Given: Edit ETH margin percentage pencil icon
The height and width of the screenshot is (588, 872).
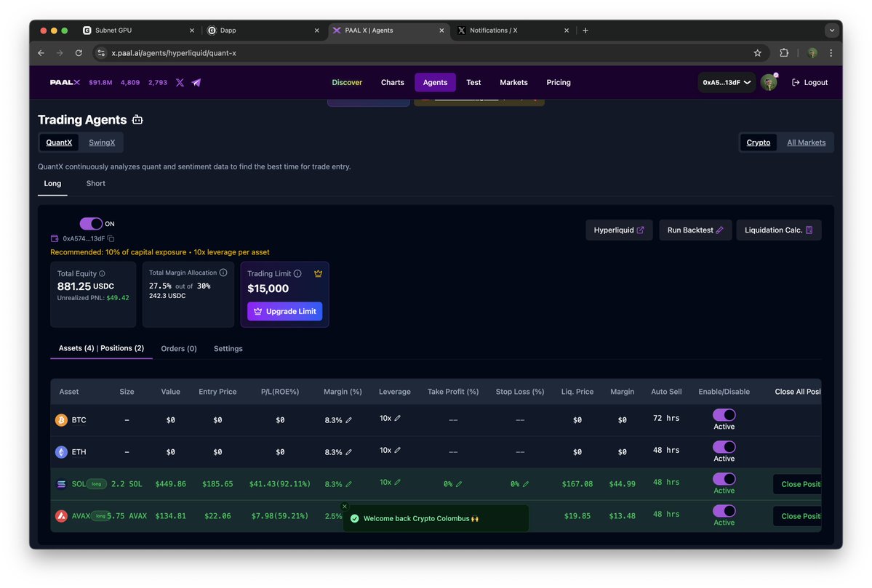Looking at the screenshot, I should (x=348, y=452).
